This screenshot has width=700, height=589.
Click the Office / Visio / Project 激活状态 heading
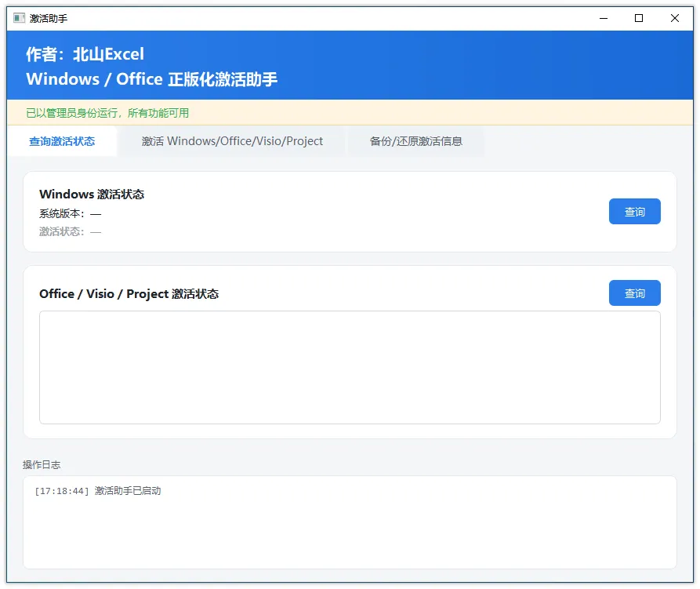click(129, 294)
